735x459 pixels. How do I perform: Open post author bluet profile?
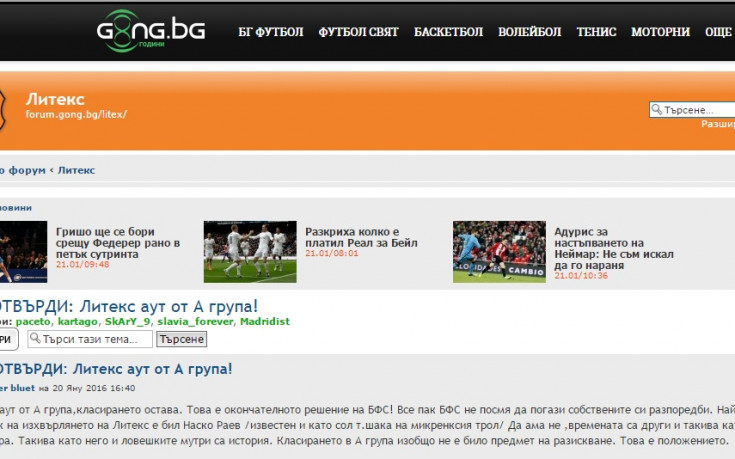coord(22,388)
